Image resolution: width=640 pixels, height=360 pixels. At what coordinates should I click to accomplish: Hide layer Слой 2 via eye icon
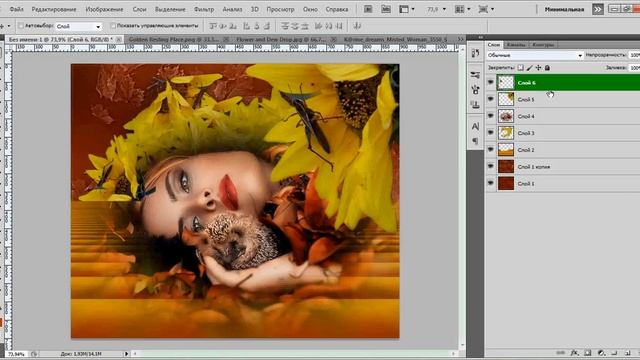(x=490, y=150)
